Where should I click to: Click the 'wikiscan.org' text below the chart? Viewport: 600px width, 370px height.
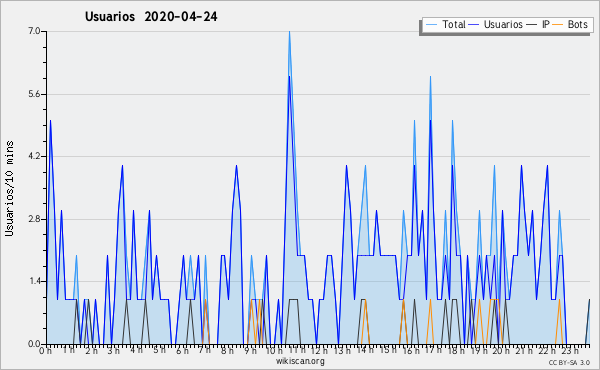pyautogui.click(x=300, y=361)
